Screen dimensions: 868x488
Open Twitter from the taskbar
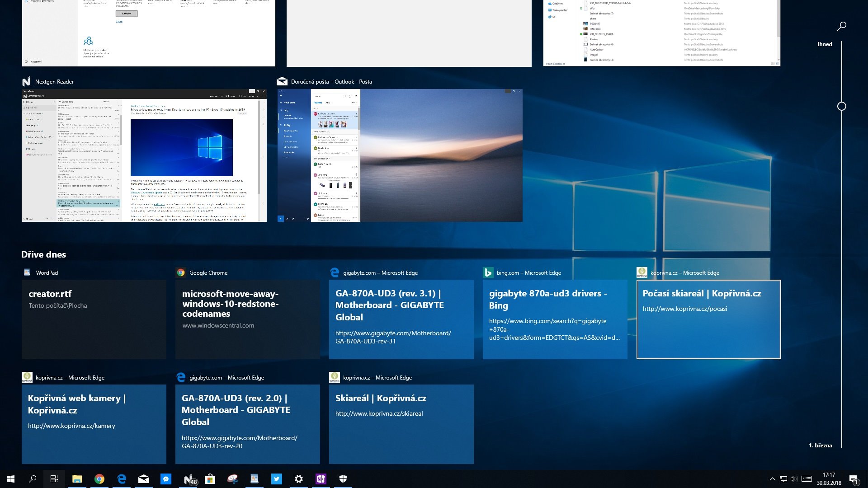tap(277, 479)
